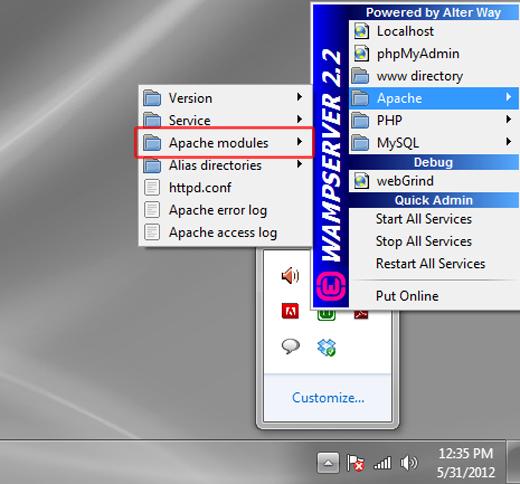This screenshot has width=520, height=484.
Task: Expand the arrow next to Version
Action: pyautogui.click(x=300, y=97)
